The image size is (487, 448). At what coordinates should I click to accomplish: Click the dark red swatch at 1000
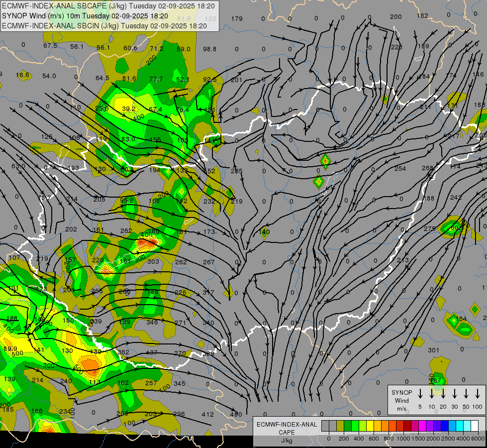tap(407, 426)
